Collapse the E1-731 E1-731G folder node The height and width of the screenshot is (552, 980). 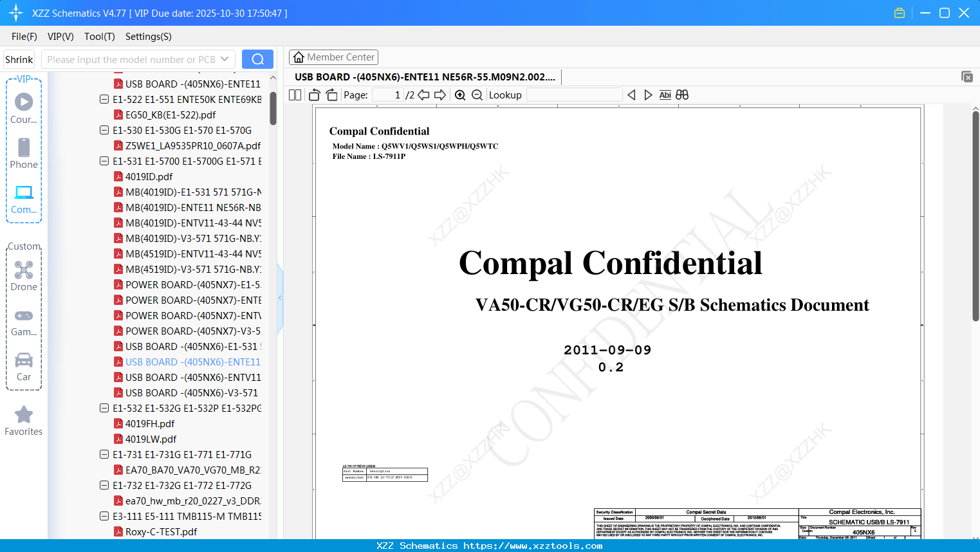pos(104,454)
